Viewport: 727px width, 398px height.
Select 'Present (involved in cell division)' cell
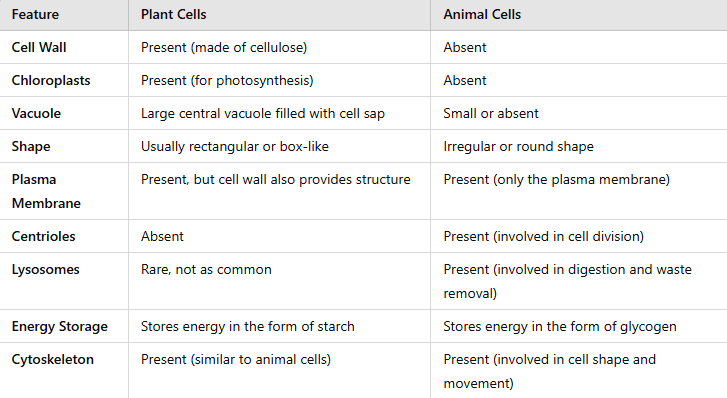543,236
